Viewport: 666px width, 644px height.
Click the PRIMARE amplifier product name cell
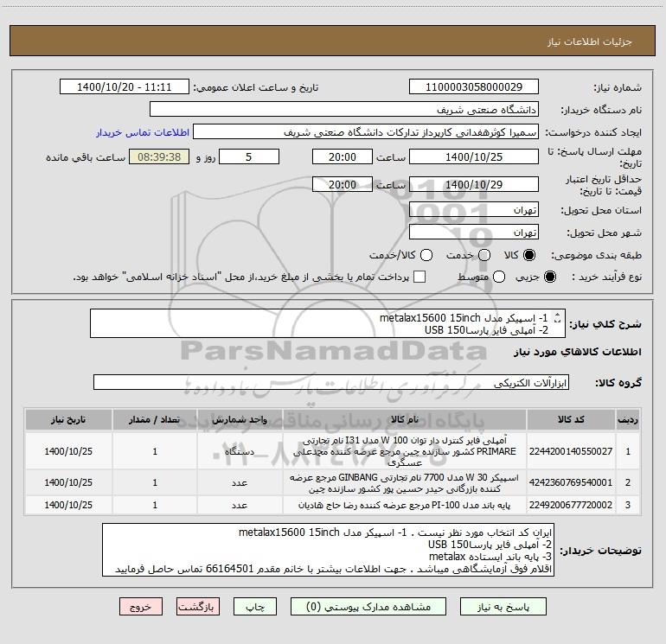pos(405,451)
